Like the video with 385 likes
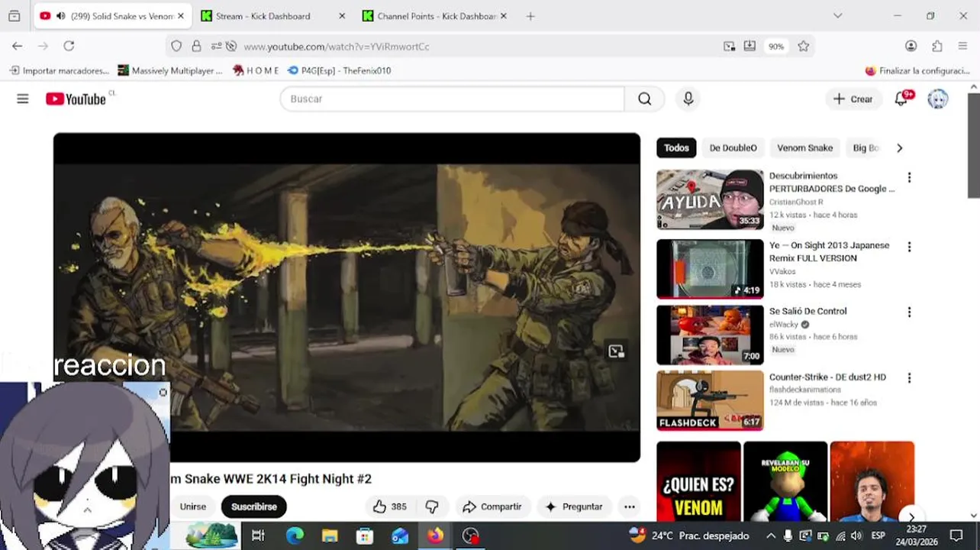 (x=389, y=506)
